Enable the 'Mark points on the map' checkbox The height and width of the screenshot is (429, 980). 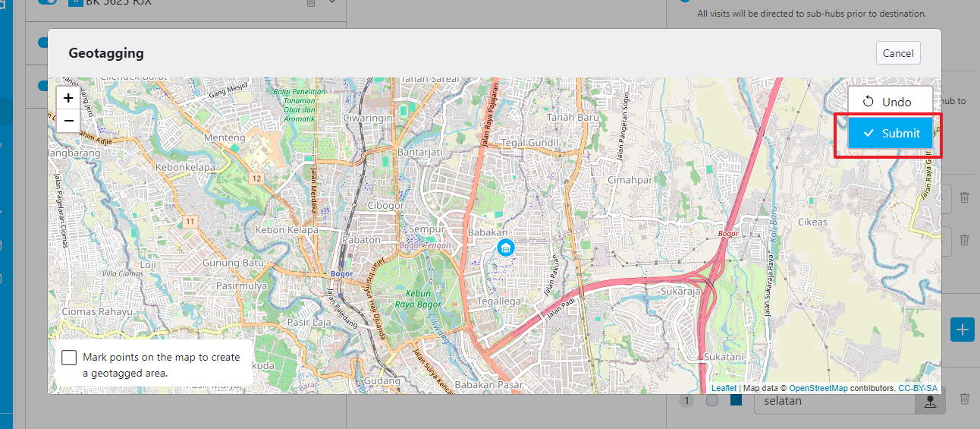[70, 358]
